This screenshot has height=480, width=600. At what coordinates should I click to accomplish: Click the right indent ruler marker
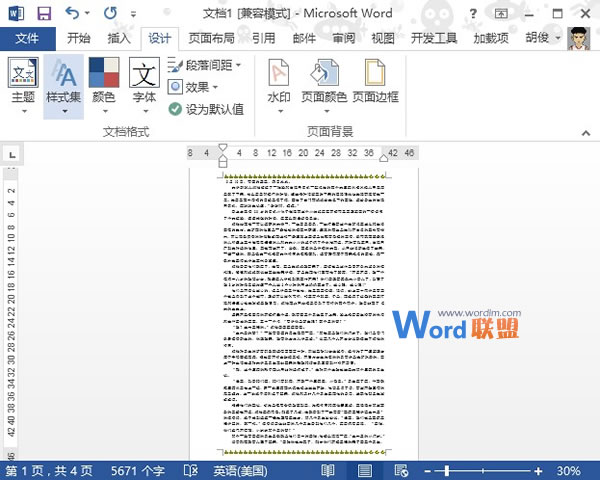[x=383, y=158]
